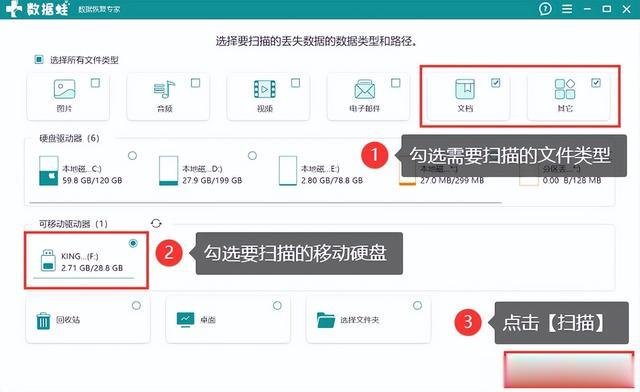The width and height of the screenshot is (640, 392).
Task: Click the 选择文件夹 label text
Action: point(360,320)
